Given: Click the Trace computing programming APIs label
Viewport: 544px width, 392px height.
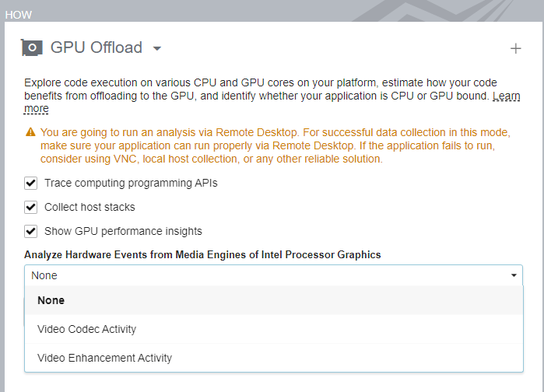Looking at the screenshot, I should [131, 184].
